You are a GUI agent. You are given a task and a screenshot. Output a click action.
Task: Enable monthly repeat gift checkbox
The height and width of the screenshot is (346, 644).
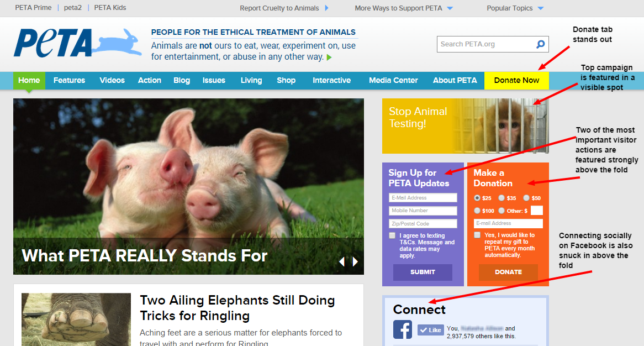pos(477,235)
